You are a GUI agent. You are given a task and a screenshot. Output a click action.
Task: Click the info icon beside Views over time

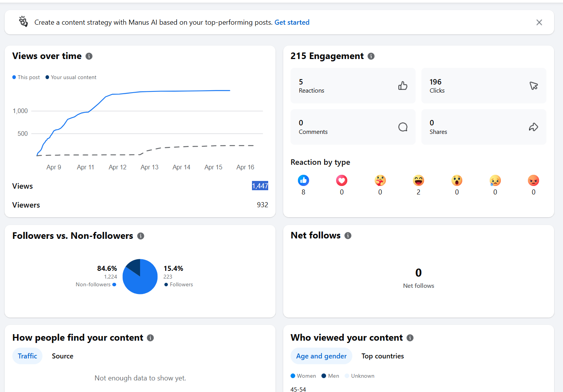coord(89,56)
